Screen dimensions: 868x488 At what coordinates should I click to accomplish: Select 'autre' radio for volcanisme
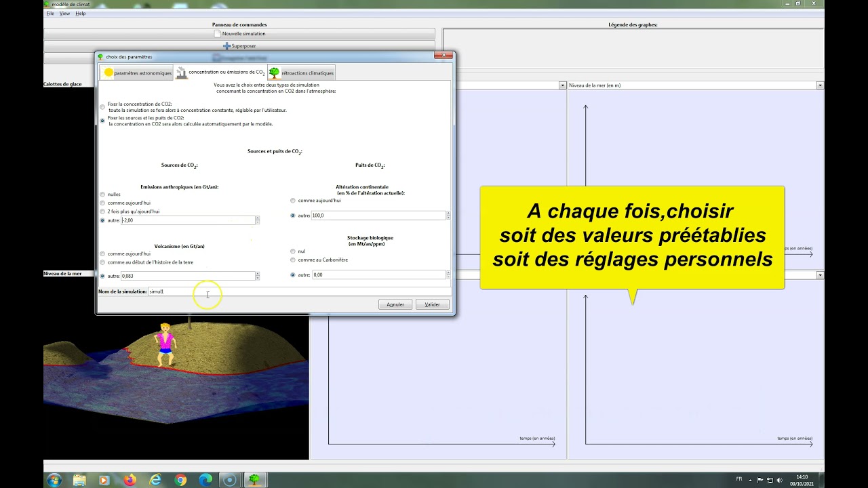[102, 276]
